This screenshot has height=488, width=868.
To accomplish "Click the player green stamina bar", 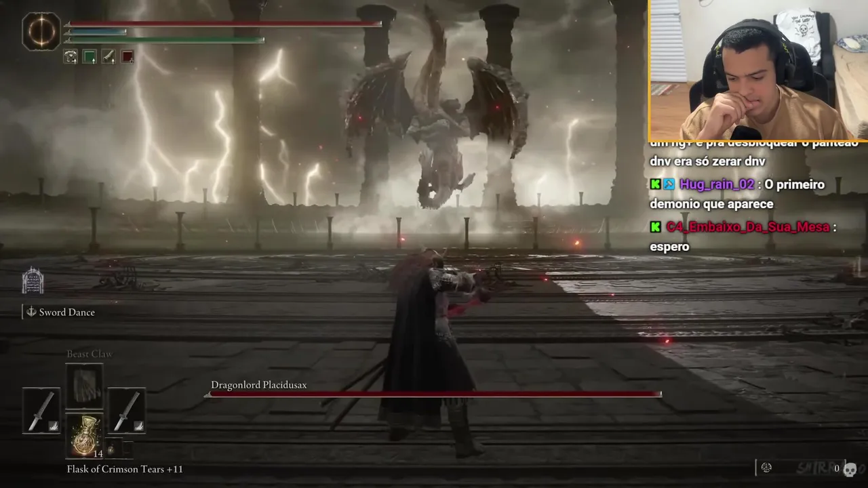I will tap(164, 40).
